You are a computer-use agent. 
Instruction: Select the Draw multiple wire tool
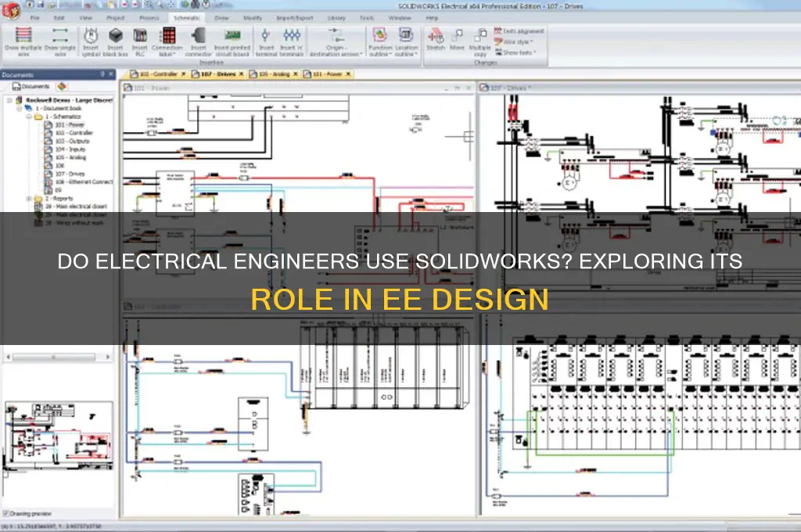tap(24, 41)
